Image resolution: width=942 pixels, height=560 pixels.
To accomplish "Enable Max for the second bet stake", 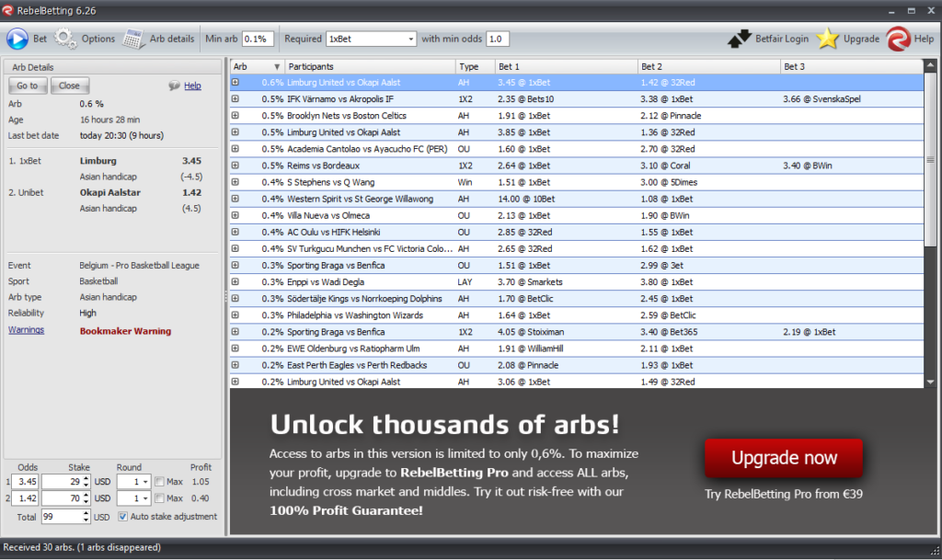I will [159, 498].
